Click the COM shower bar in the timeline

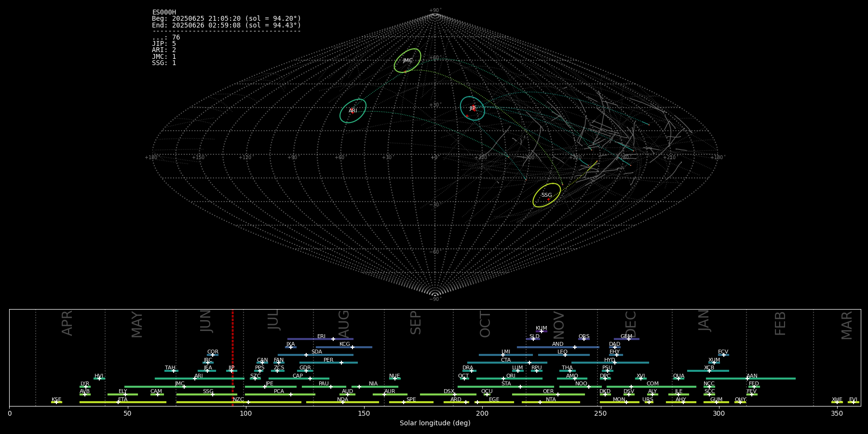[651, 387]
